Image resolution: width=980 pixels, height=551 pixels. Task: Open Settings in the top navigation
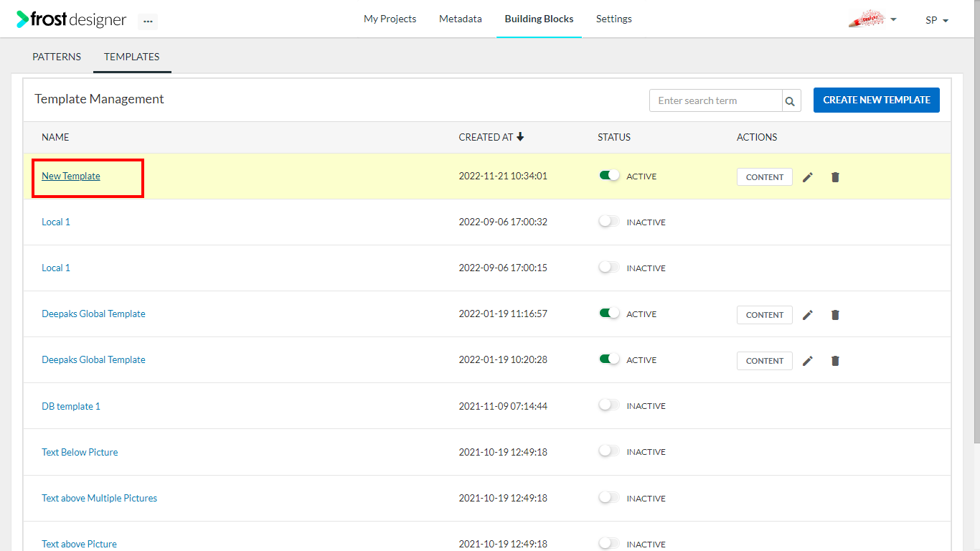point(614,19)
